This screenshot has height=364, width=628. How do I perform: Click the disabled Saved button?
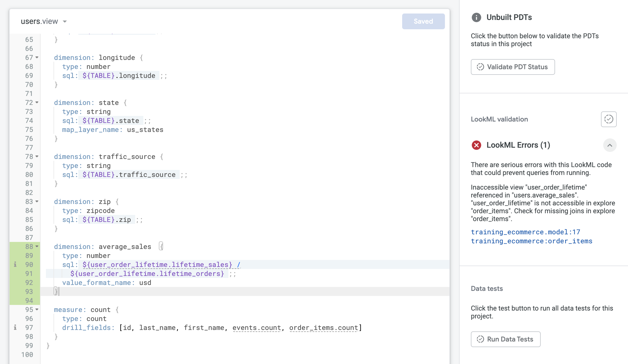[x=423, y=21]
